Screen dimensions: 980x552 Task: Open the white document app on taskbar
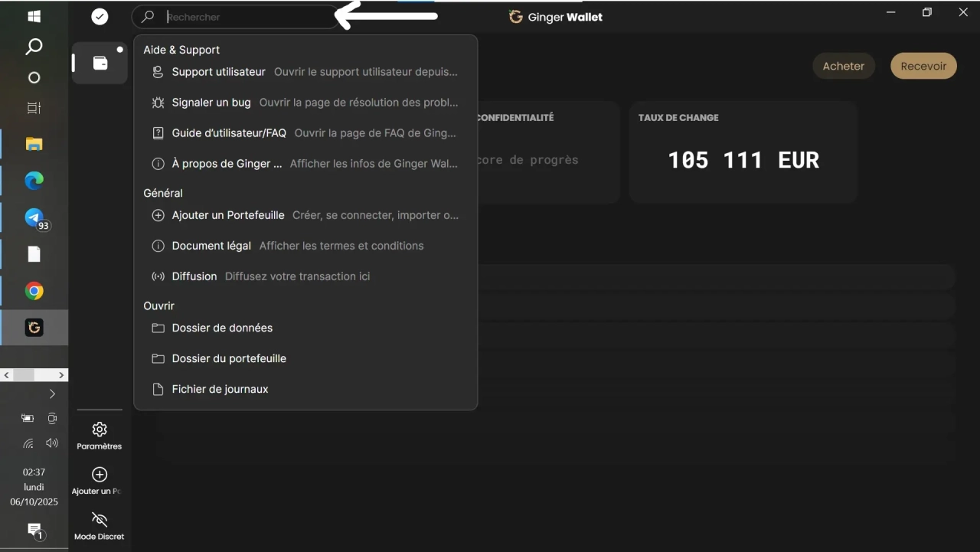[34, 254]
